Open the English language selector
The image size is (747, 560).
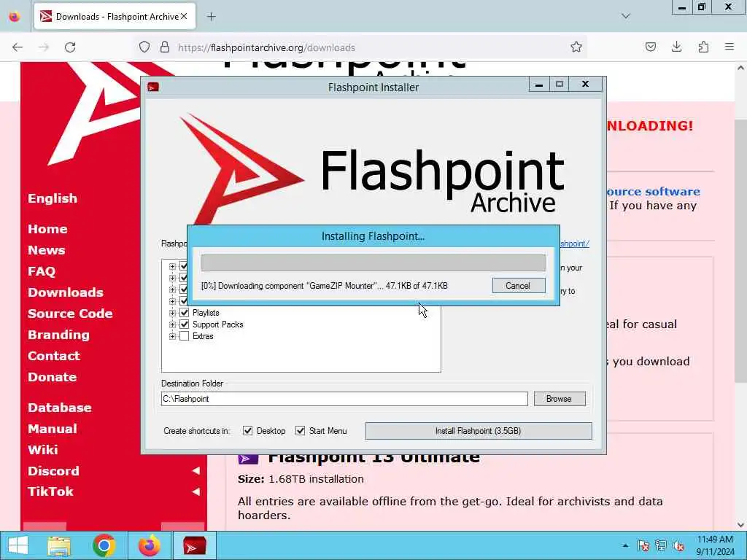(x=53, y=198)
